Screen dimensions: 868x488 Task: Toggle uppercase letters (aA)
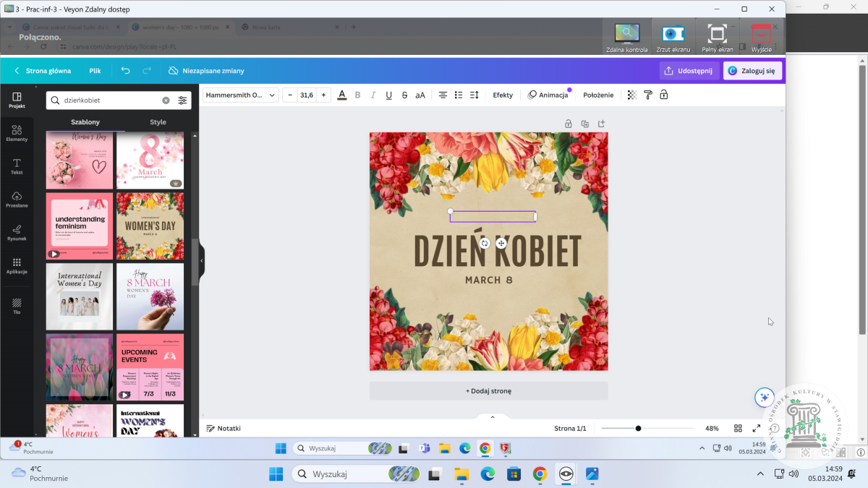(420, 95)
